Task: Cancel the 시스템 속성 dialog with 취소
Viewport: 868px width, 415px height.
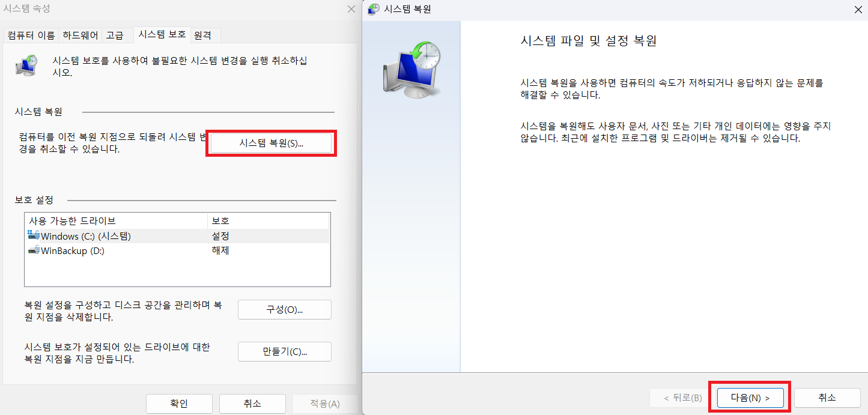Action: (x=252, y=404)
